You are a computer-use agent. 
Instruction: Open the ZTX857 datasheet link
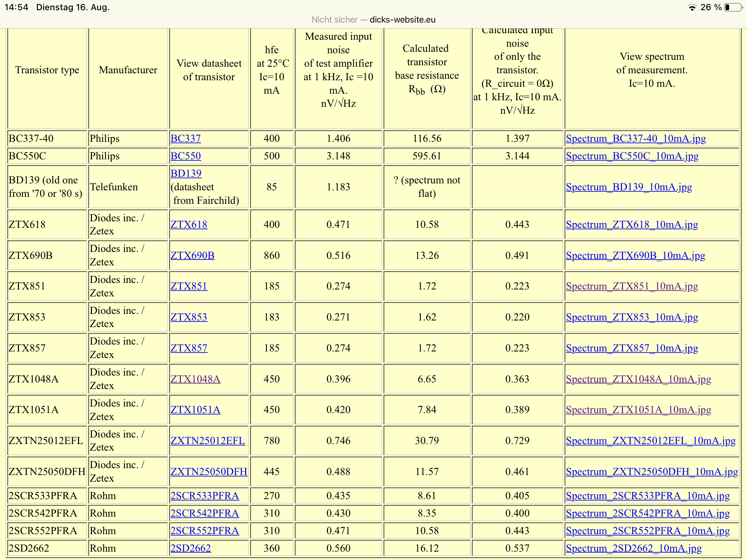189,348
